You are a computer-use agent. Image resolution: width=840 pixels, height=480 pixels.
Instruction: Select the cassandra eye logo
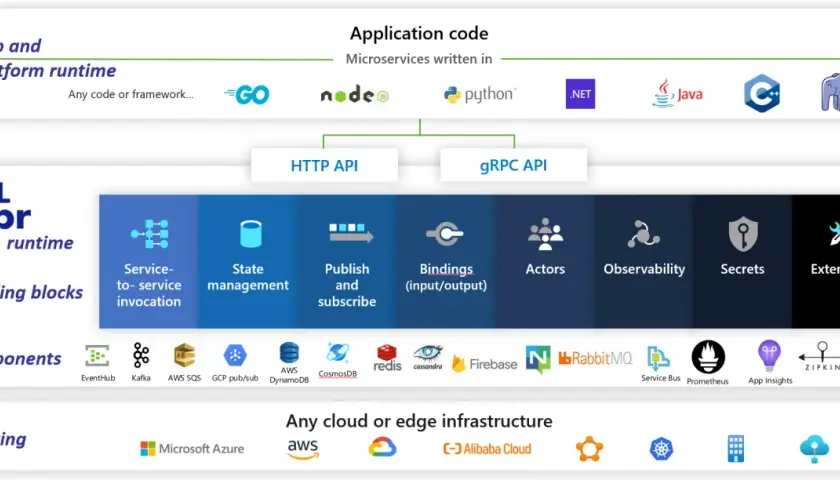[428, 357]
